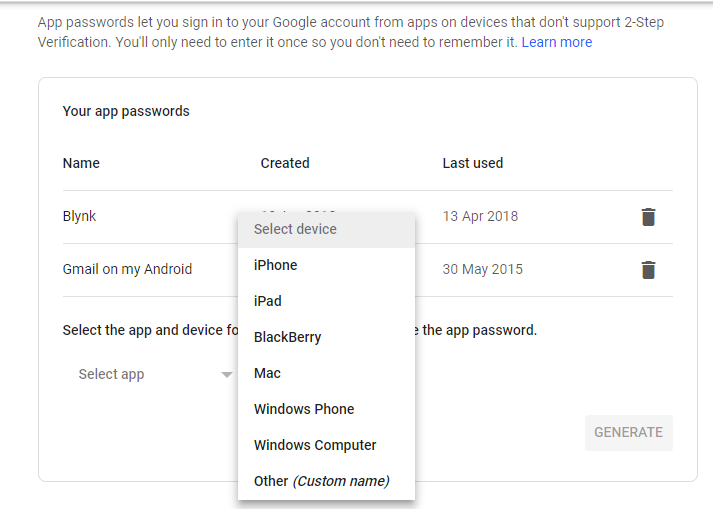Viewport: 713px width, 509px height.
Task: Click the Select device menu header
Action: pos(296,229)
